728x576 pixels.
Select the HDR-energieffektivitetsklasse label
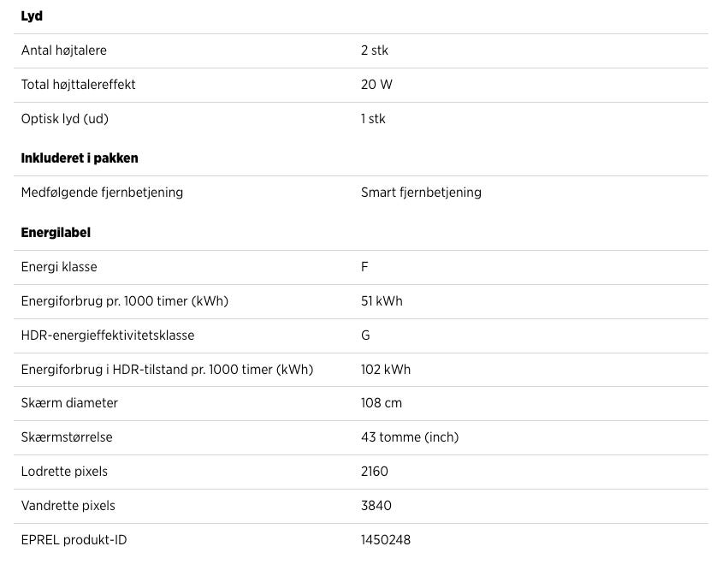point(108,336)
